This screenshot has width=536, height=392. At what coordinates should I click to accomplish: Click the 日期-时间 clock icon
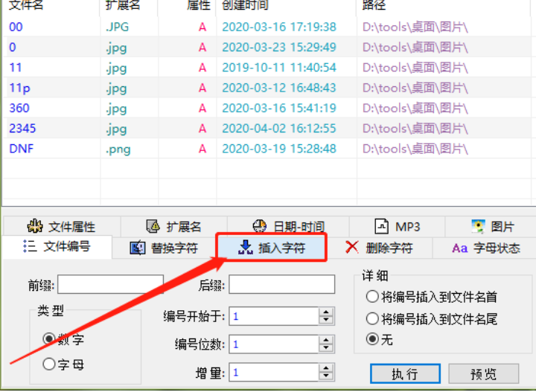[259, 226]
